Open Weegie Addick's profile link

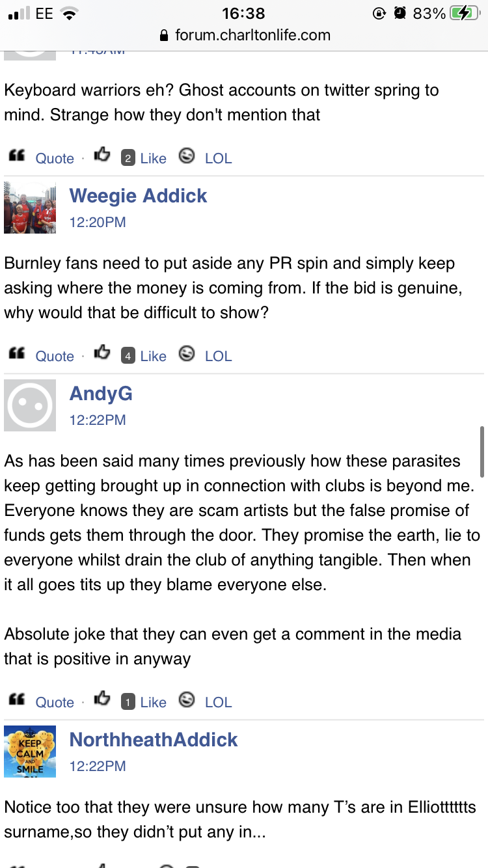138,196
